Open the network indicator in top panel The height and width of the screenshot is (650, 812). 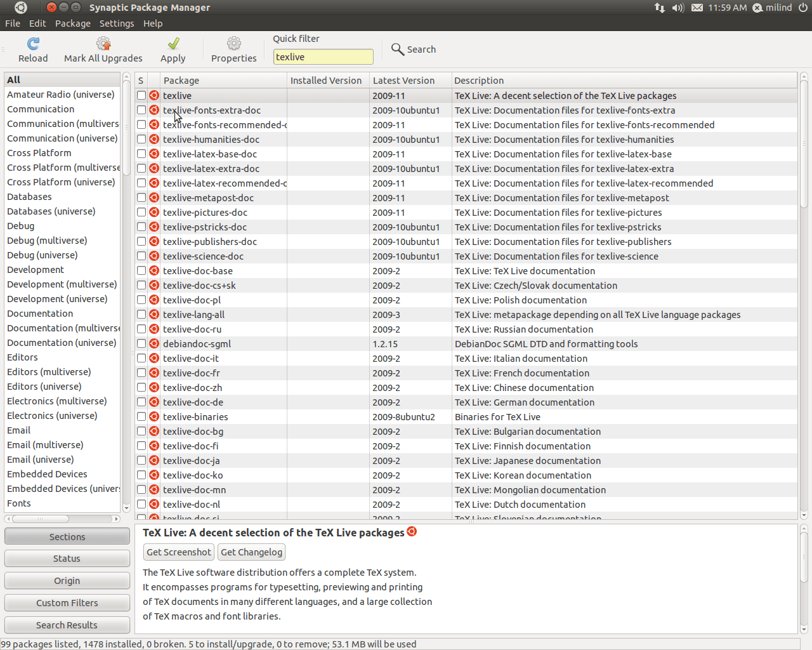[660, 8]
